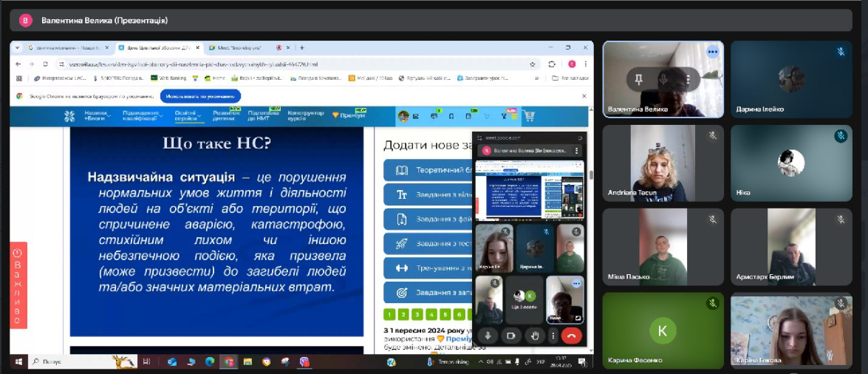
Task: Click the muted mic on Andriana Tacun's tile
Action: pyautogui.click(x=712, y=135)
